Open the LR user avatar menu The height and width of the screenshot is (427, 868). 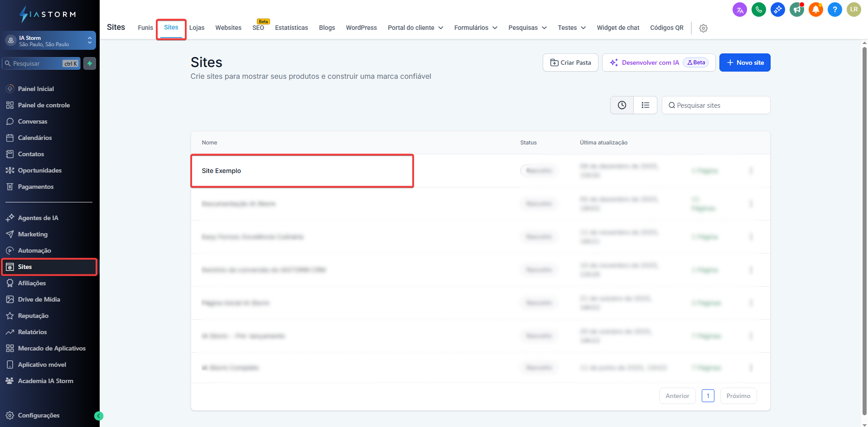[854, 10]
